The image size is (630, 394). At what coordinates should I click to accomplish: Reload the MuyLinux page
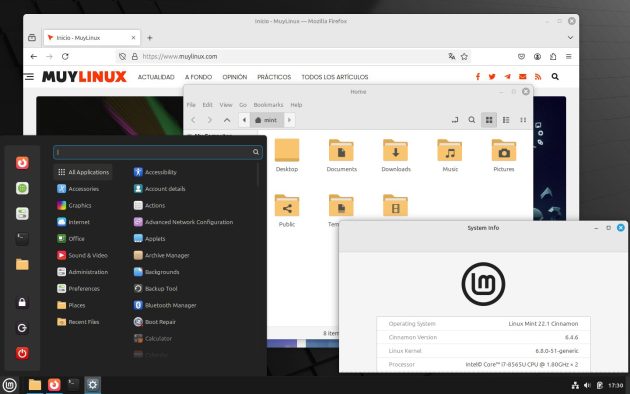point(65,57)
